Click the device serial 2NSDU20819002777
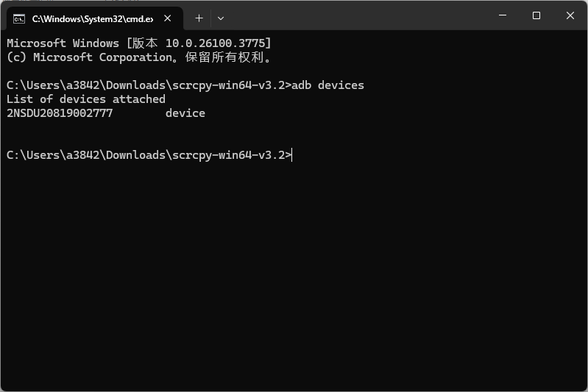This screenshot has width=588, height=392. [x=60, y=113]
